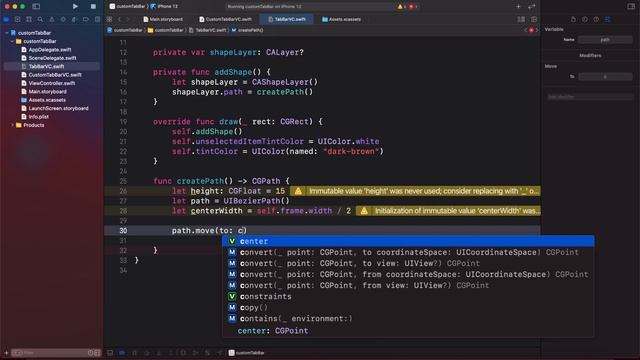Add an editor on the right
This screenshot has height=360, width=640.
click(534, 19)
